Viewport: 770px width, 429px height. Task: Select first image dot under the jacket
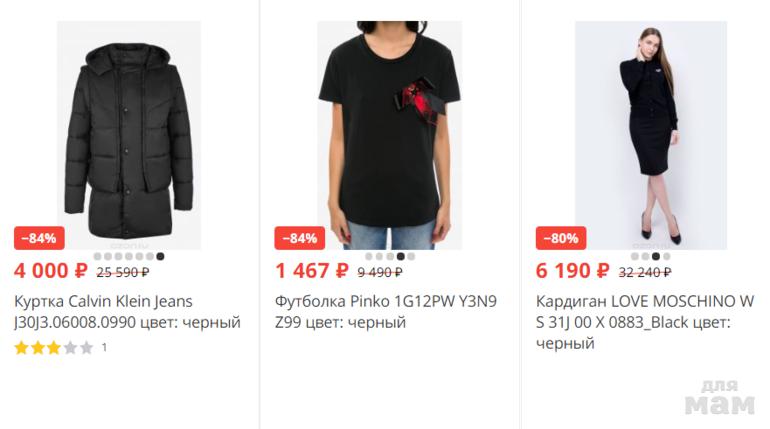[x=97, y=256]
